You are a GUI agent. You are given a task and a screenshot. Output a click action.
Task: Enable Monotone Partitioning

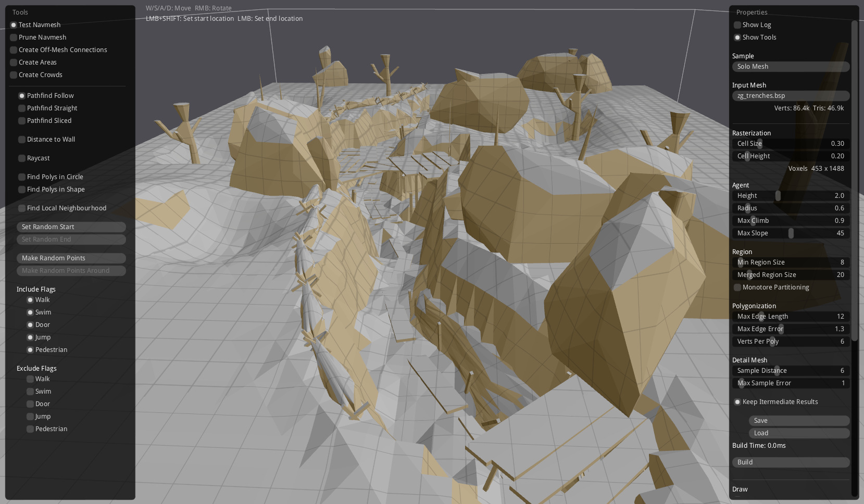coord(737,287)
